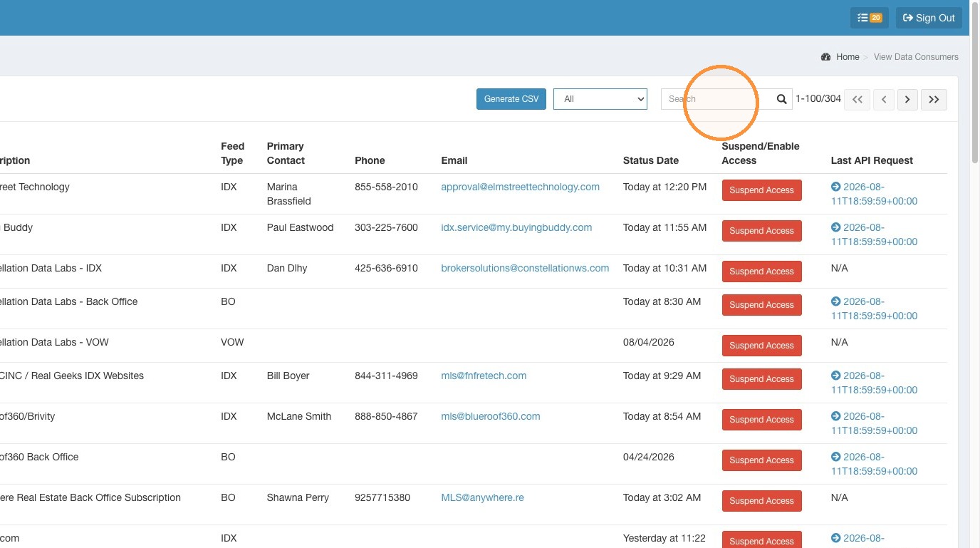Click the Feed Type column header
This screenshot has height=548, width=980.
[x=232, y=153]
